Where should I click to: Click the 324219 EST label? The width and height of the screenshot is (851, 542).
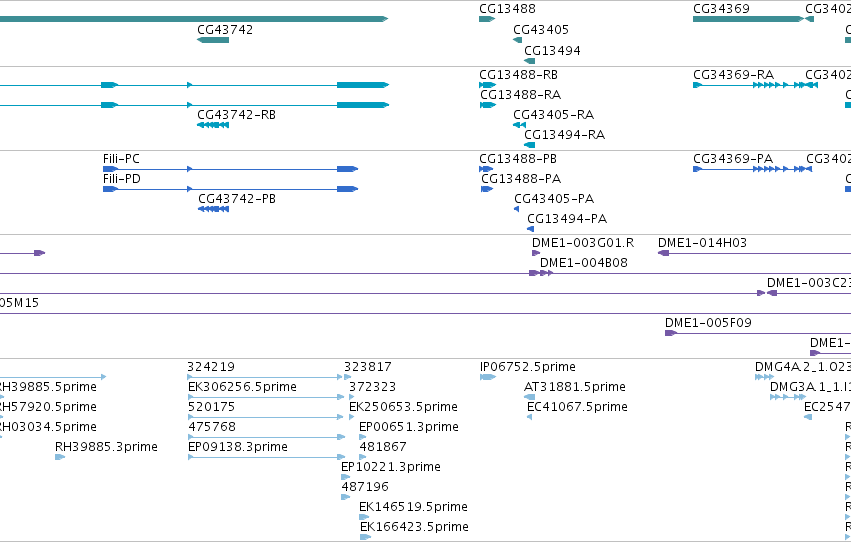tap(211, 367)
